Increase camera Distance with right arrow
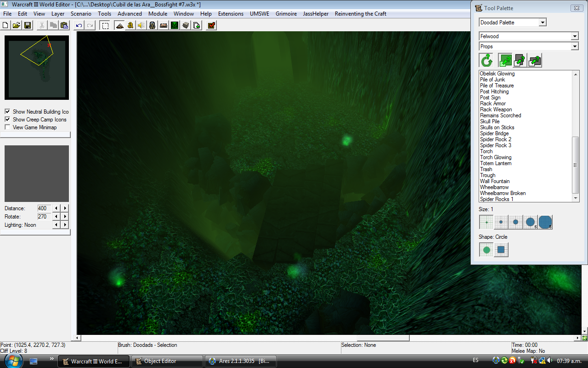Image resolution: width=588 pixels, height=368 pixels. [65, 208]
